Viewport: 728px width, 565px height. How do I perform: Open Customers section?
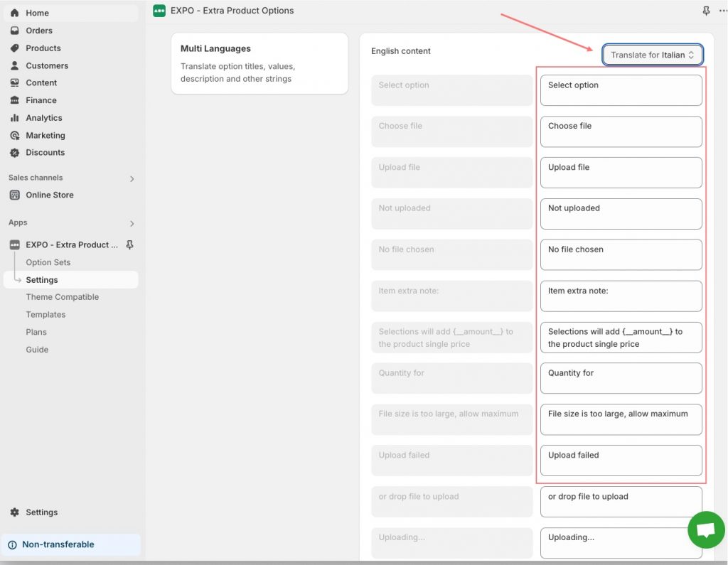47,66
